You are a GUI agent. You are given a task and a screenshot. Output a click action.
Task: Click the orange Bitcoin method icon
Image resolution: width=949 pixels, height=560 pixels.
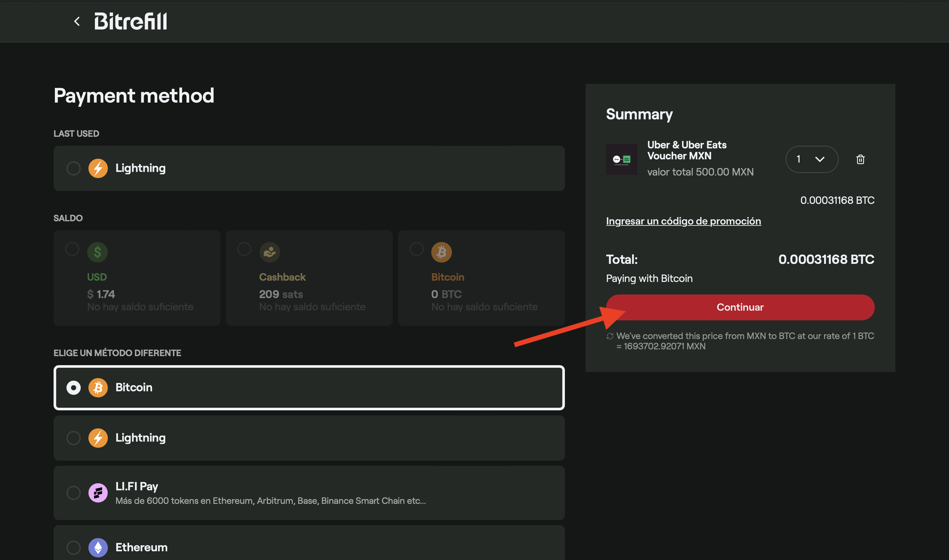(98, 387)
